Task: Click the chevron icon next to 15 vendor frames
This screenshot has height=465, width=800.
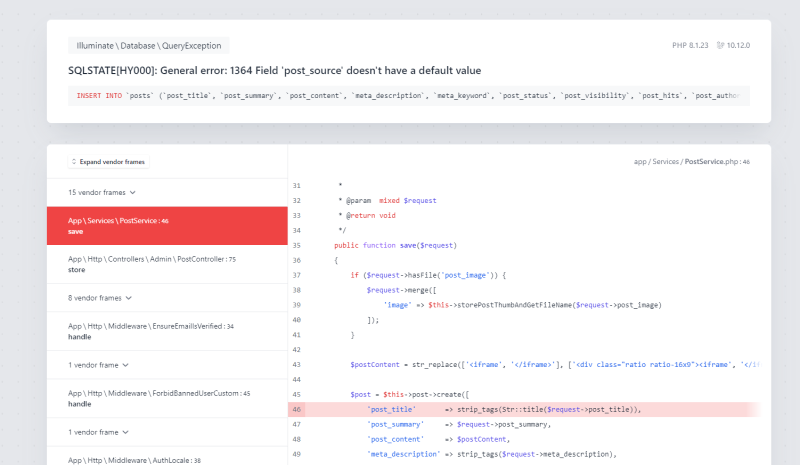Action: (x=133, y=192)
